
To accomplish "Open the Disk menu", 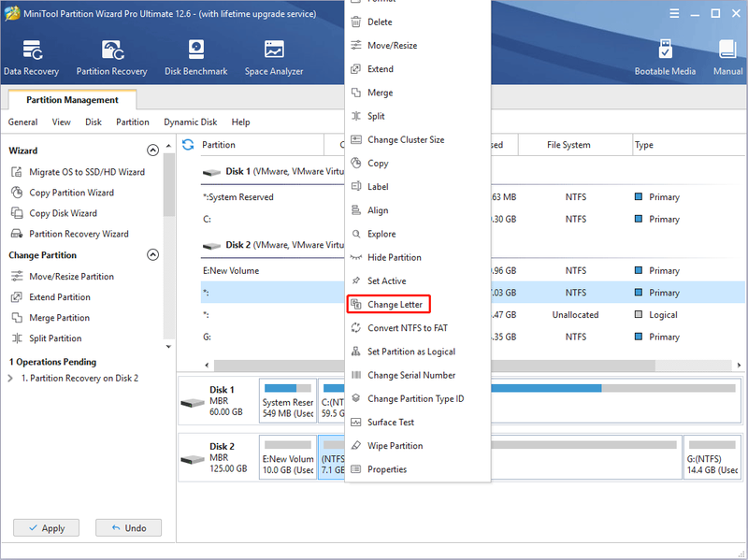I will click(93, 122).
